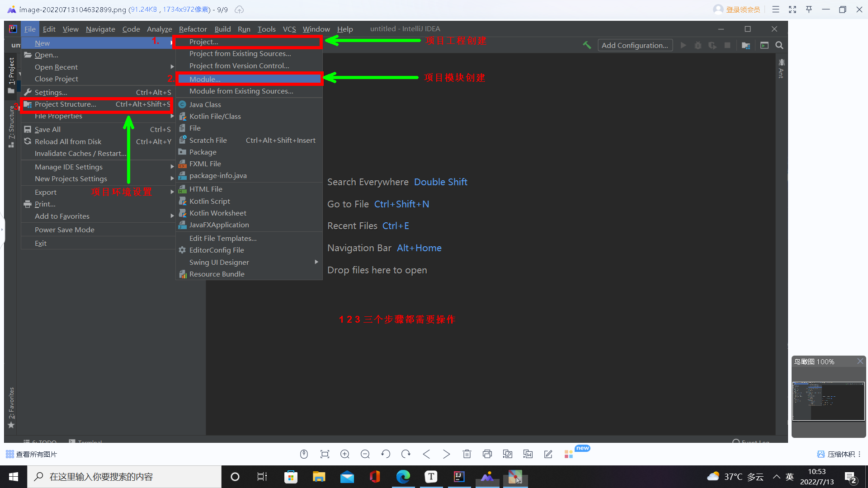
Task: Go to the next image arrow
Action: (x=447, y=454)
